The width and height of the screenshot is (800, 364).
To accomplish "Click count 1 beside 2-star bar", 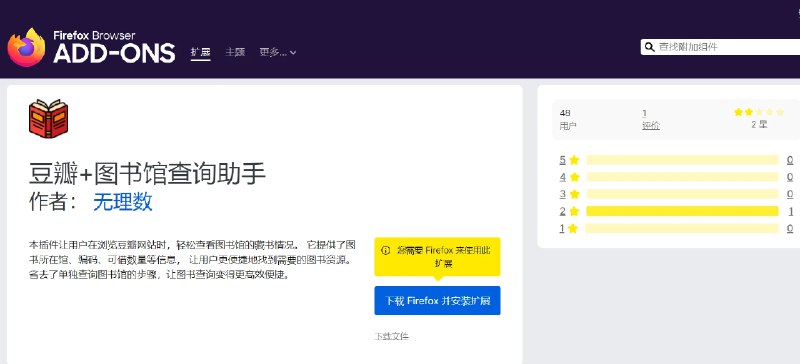I will (790, 211).
